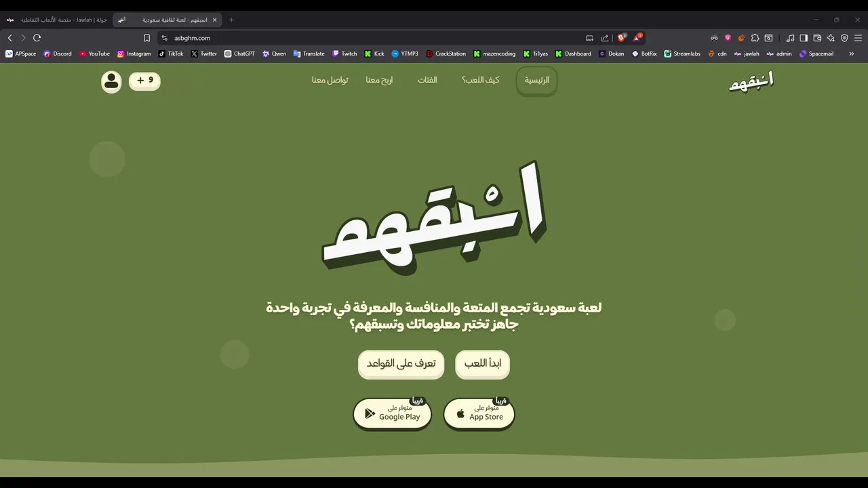This screenshot has width=868, height=488.
Task: Open the Brave Wallet icon
Action: coord(817,38)
